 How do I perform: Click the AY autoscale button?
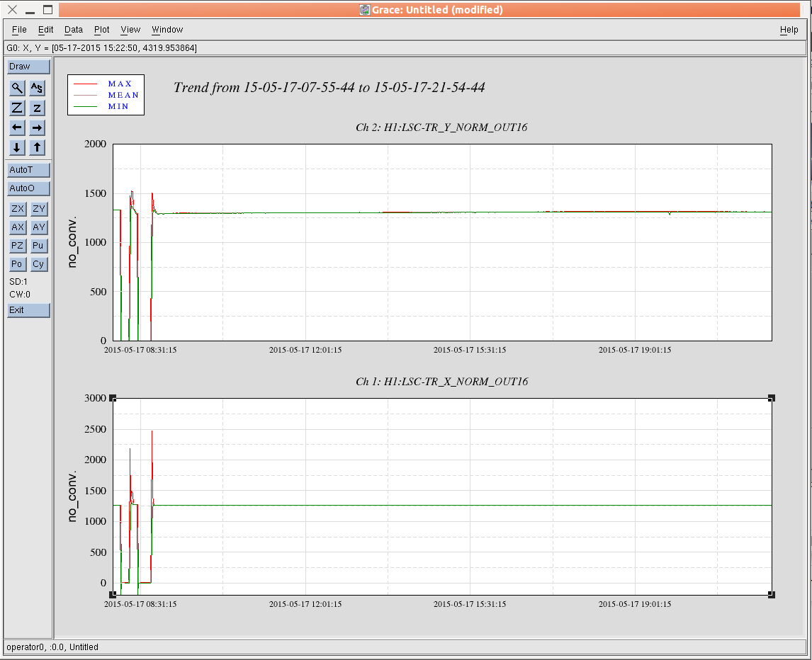pyautogui.click(x=39, y=227)
